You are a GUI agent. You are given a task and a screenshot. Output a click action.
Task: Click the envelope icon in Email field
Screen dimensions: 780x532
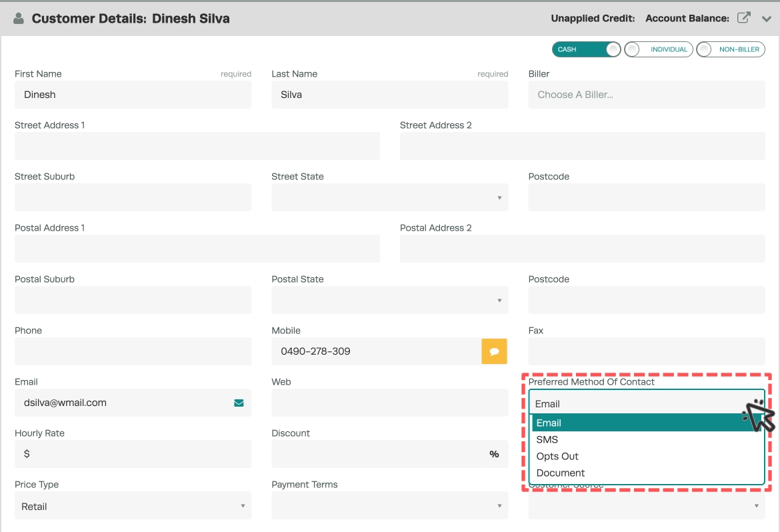click(x=239, y=403)
